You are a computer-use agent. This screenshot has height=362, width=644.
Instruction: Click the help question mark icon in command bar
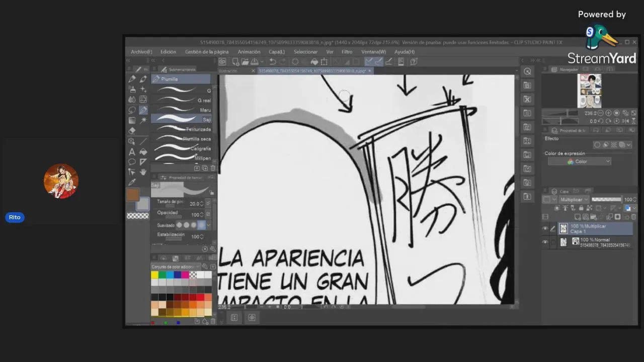click(x=414, y=61)
